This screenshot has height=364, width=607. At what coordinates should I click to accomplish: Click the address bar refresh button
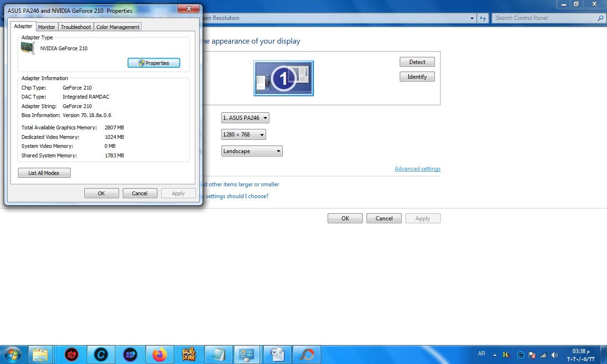coord(483,18)
